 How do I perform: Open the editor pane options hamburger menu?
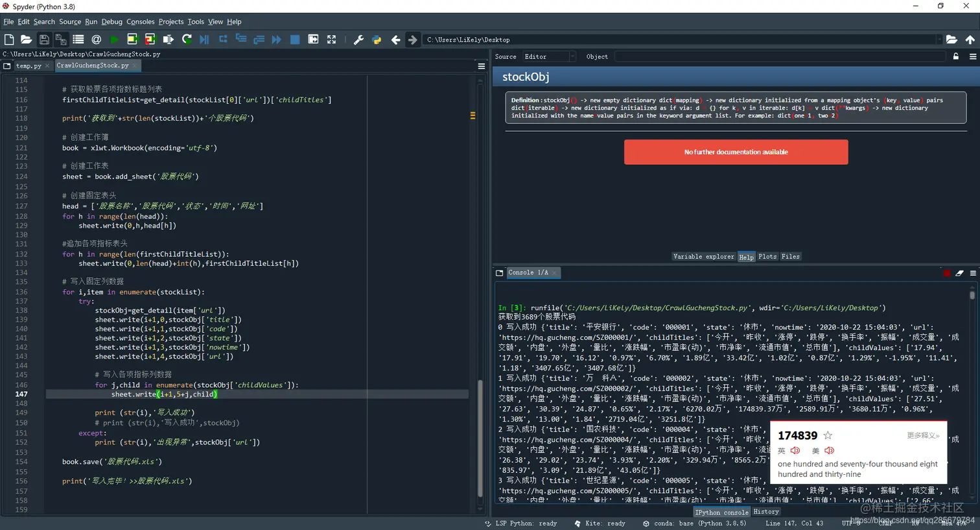482,66
